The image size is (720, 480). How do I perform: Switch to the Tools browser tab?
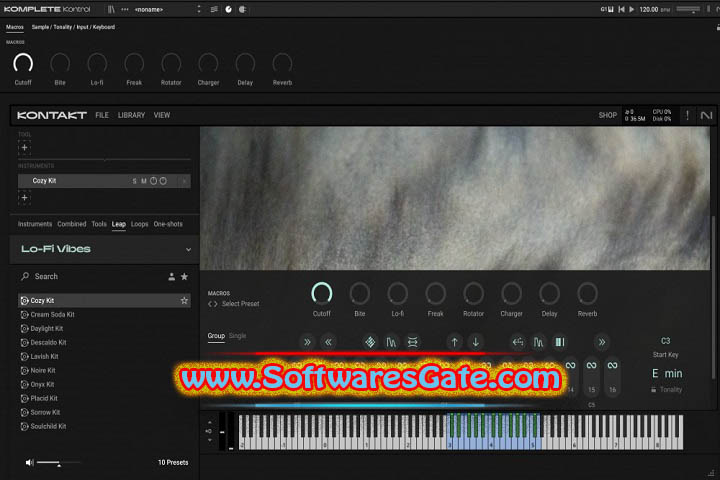point(99,224)
